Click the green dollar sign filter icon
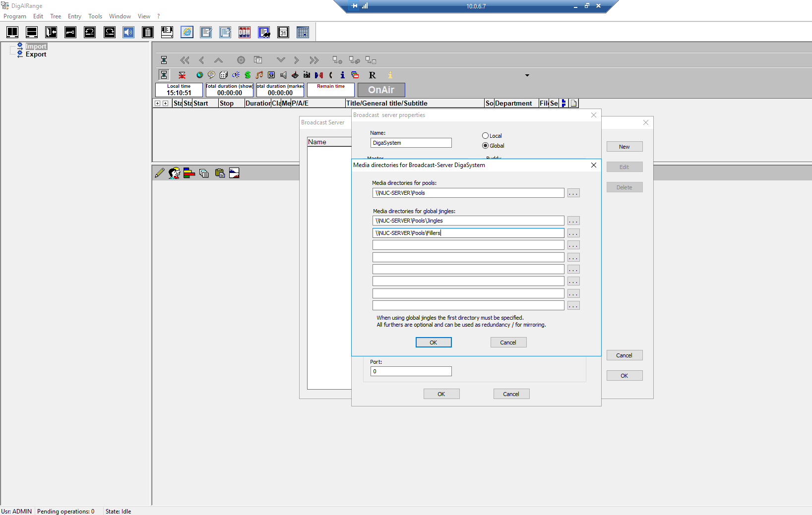This screenshot has width=812, height=515. click(x=248, y=75)
